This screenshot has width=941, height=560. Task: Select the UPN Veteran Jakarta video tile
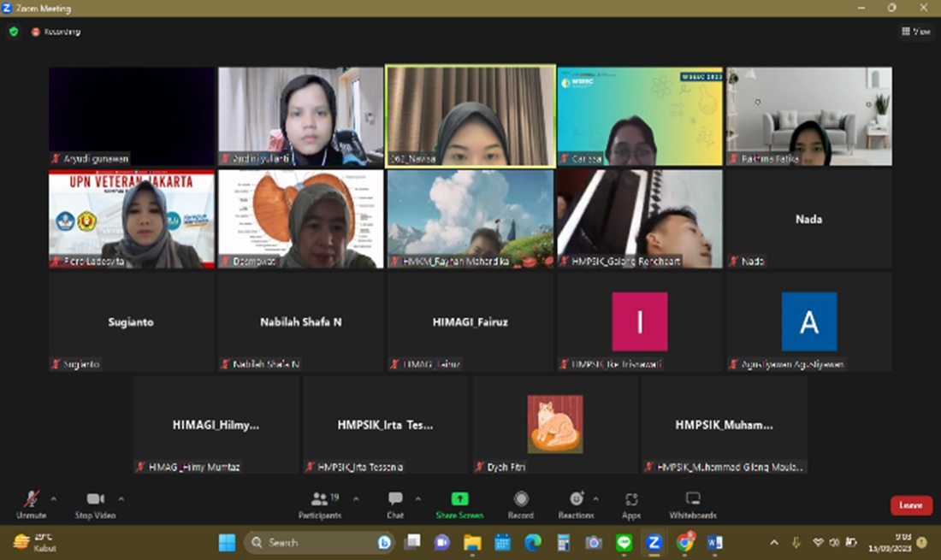click(x=131, y=219)
